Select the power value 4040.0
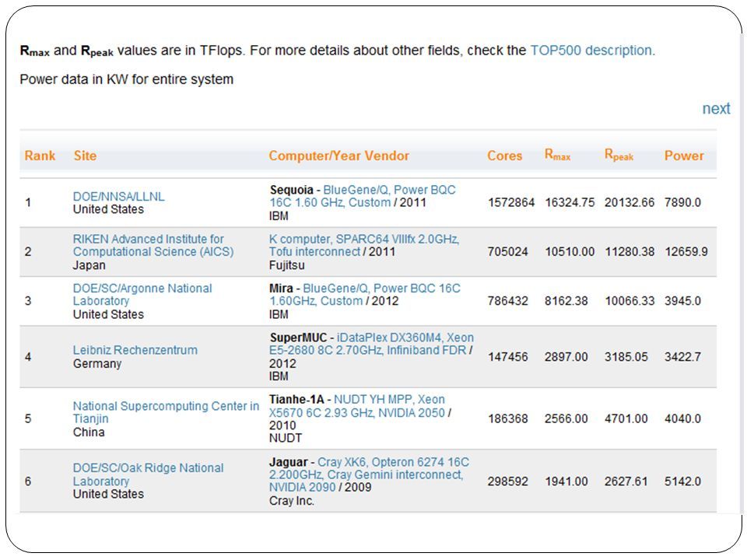Screen dimensions: 747x560 (x=682, y=418)
